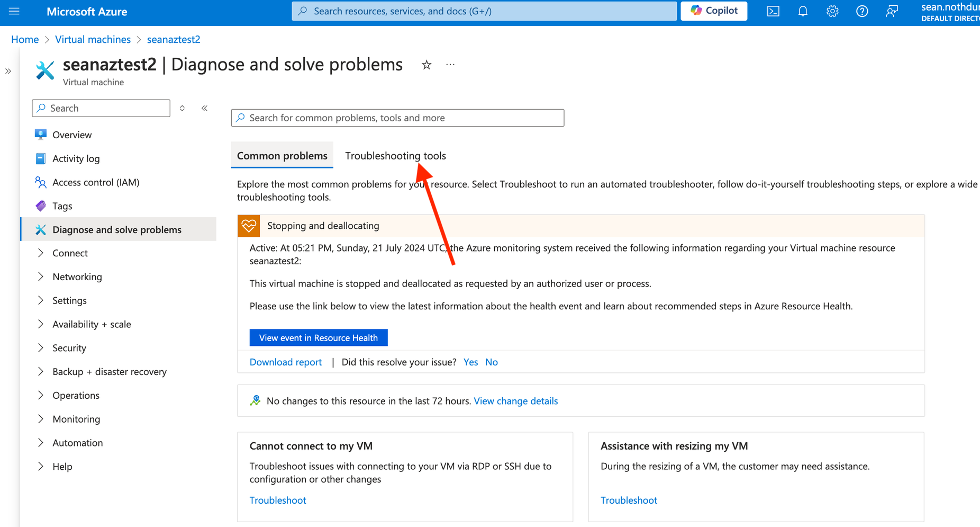This screenshot has width=980, height=527.
Task: Focus the global Azure search bar
Action: (x=484, y=11)
